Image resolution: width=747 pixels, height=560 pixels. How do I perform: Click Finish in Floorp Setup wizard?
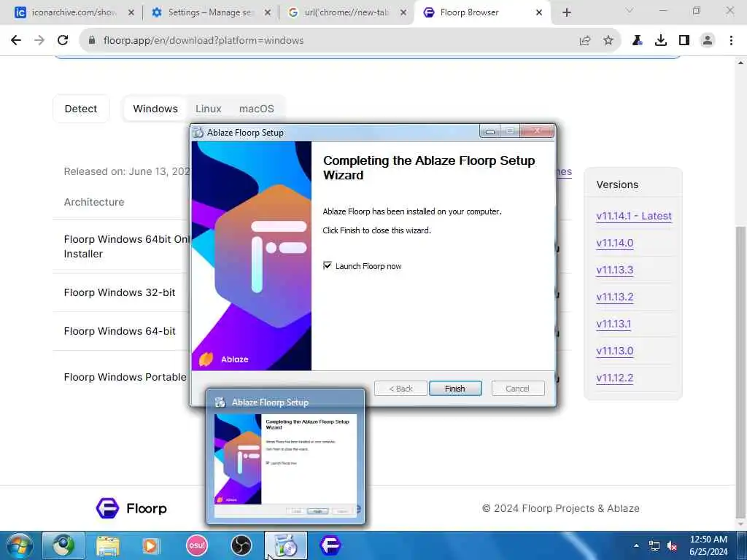tap(455, 389)
